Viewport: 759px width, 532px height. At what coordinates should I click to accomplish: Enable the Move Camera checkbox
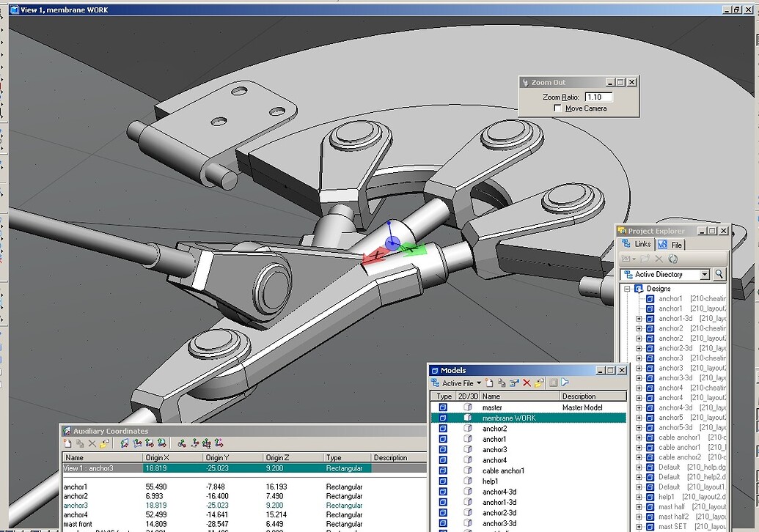(x=557, y=108)
